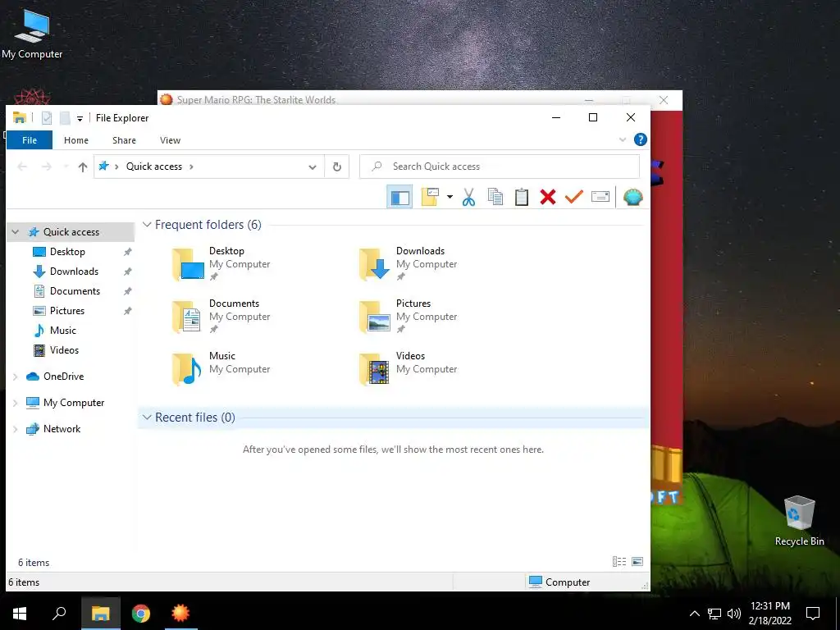The height and width of the screenshot is (630, 840).
Task: Click the Up one level arrow
Action: pyautogui.click(x=83, y=167)
